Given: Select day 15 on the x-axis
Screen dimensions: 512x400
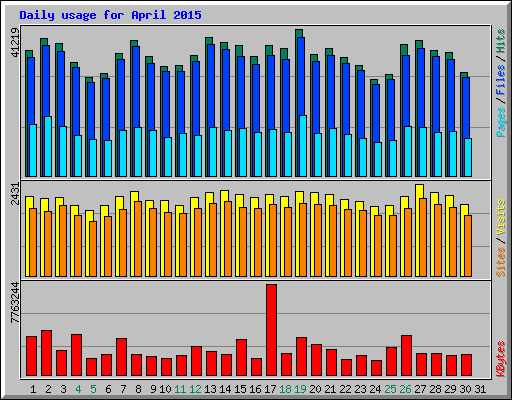Looking at the screenshot, I should coord(240,389).
